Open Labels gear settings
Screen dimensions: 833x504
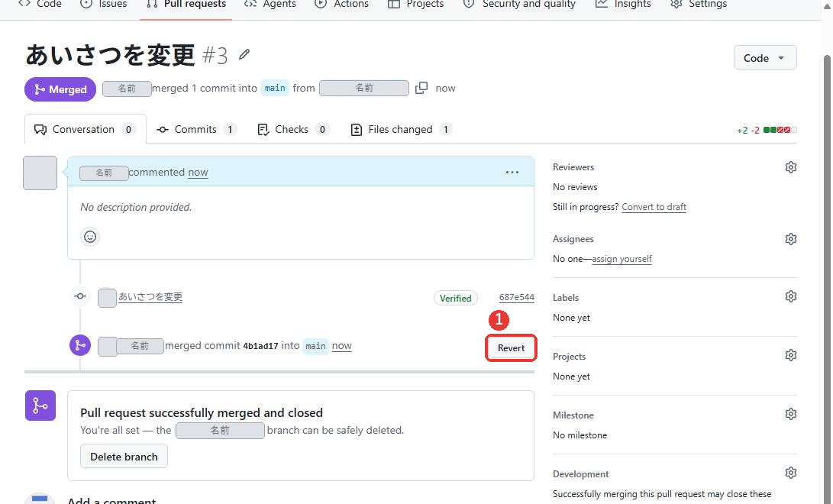(790, 296)
